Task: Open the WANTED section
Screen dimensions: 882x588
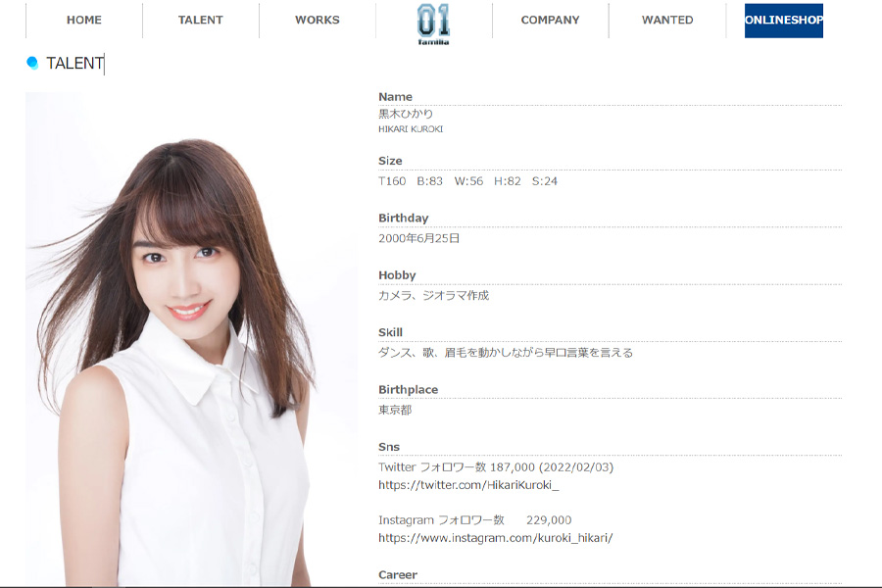Action: 666,20
